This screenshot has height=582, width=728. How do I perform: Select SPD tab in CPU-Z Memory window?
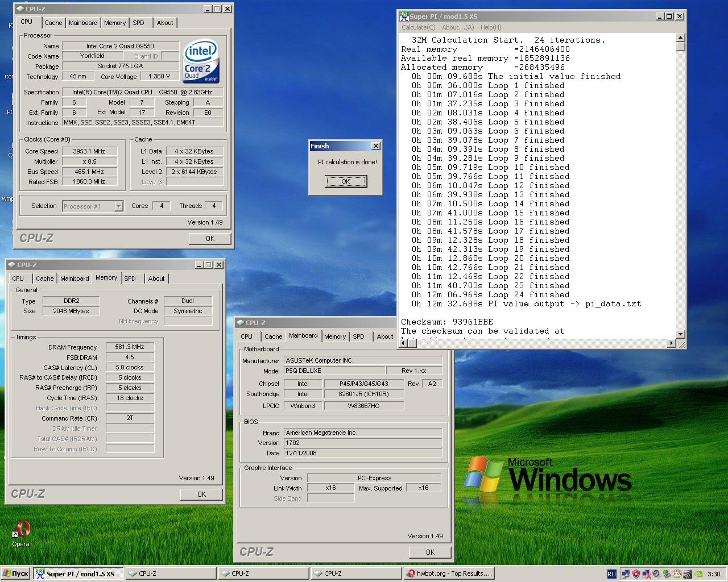coord(130,278)
